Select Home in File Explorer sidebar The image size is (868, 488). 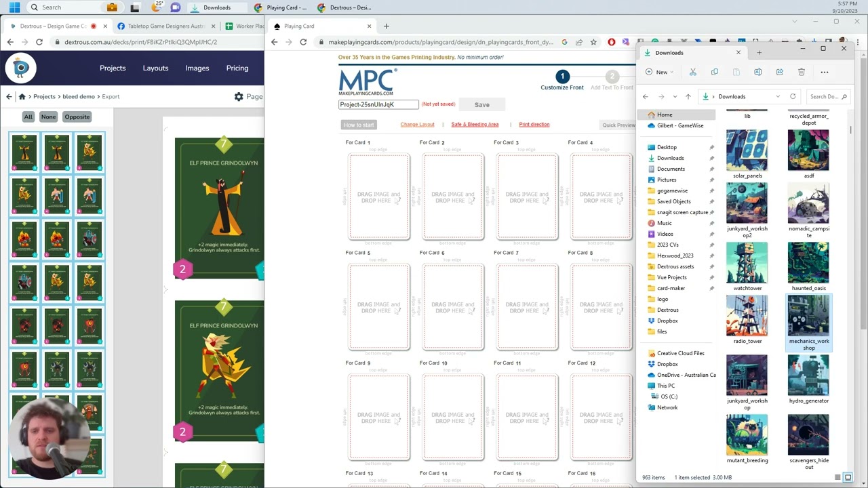[677, 115]
